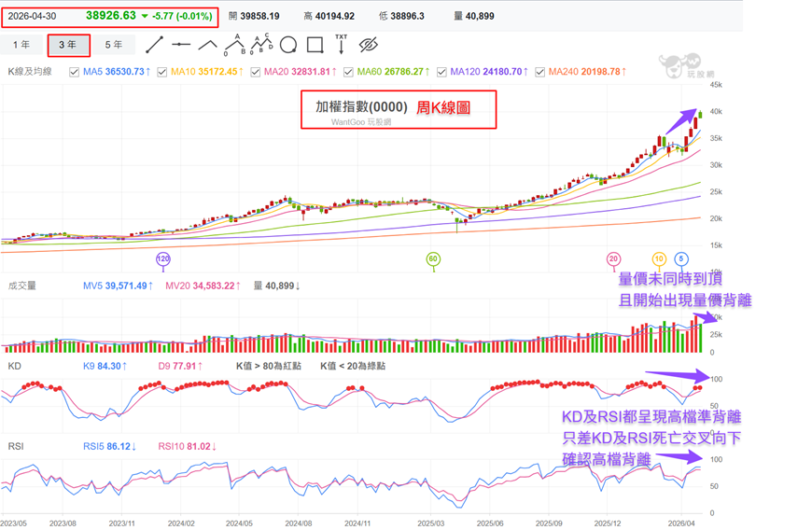Select the circle drawing tool

(x=287, y=45)
